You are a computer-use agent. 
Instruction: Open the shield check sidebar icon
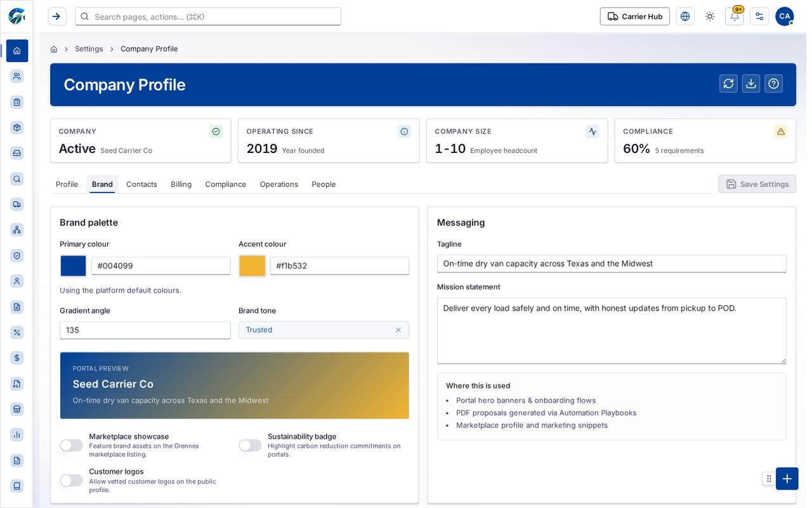(x=17, y=255)
